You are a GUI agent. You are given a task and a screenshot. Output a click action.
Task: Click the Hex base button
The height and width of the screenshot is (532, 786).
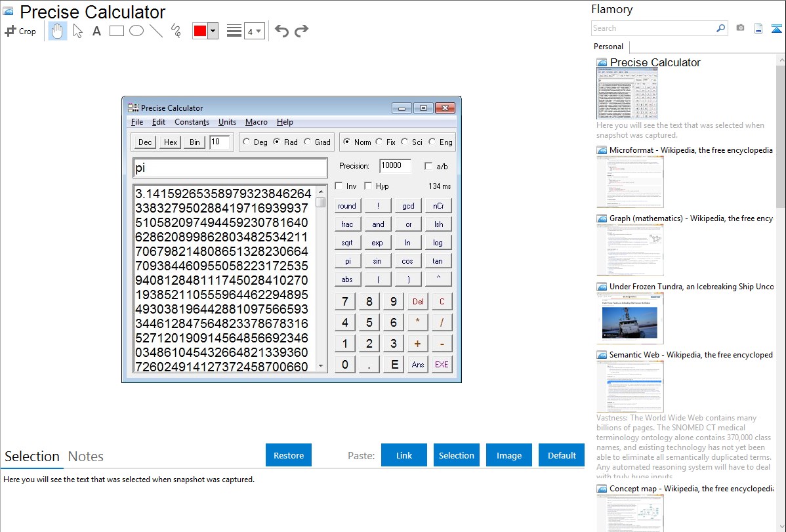171,142
